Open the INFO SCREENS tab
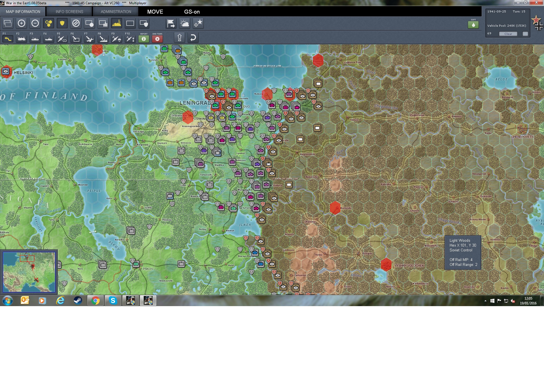 [x=69, y=12]
